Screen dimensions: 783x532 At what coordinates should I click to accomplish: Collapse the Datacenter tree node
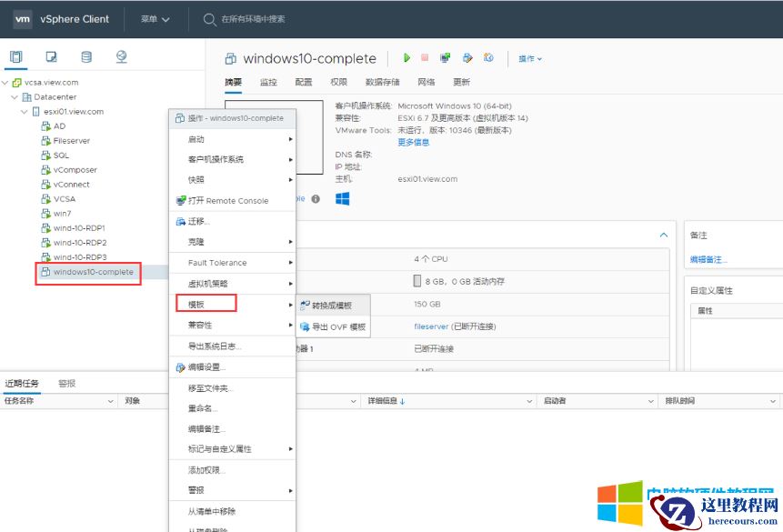tap(15, 97)
